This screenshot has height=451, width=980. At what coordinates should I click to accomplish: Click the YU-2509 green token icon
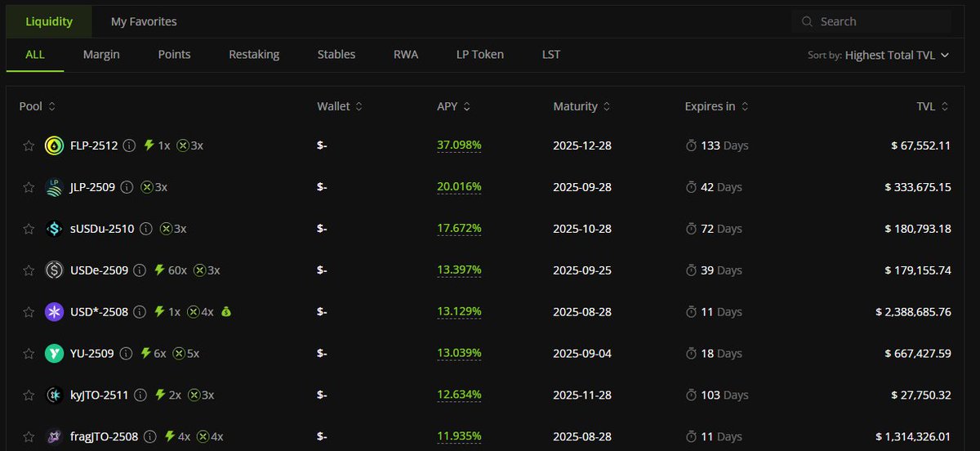[x=55, y=354]
